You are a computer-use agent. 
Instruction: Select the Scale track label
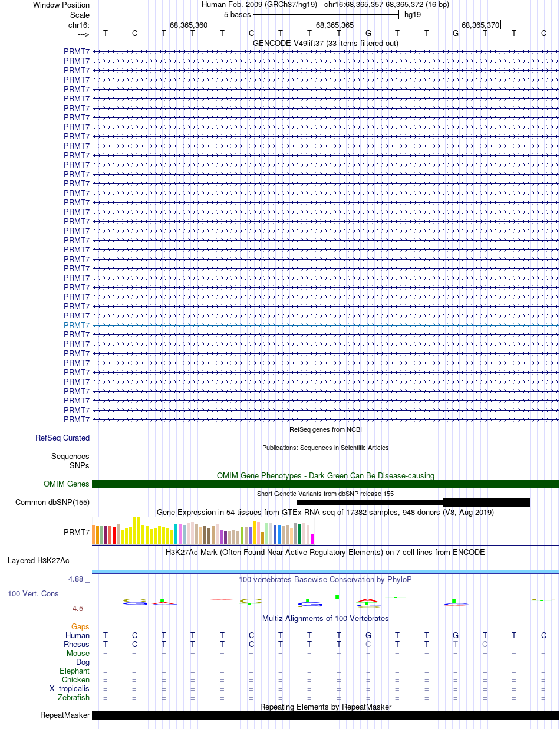[x=80, y=15]
